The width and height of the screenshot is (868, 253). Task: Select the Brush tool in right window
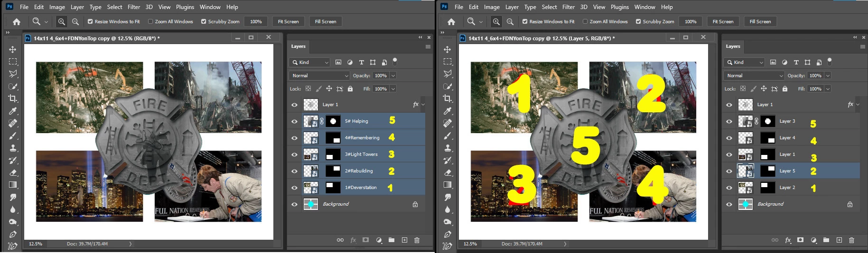[x=447, y=136]
